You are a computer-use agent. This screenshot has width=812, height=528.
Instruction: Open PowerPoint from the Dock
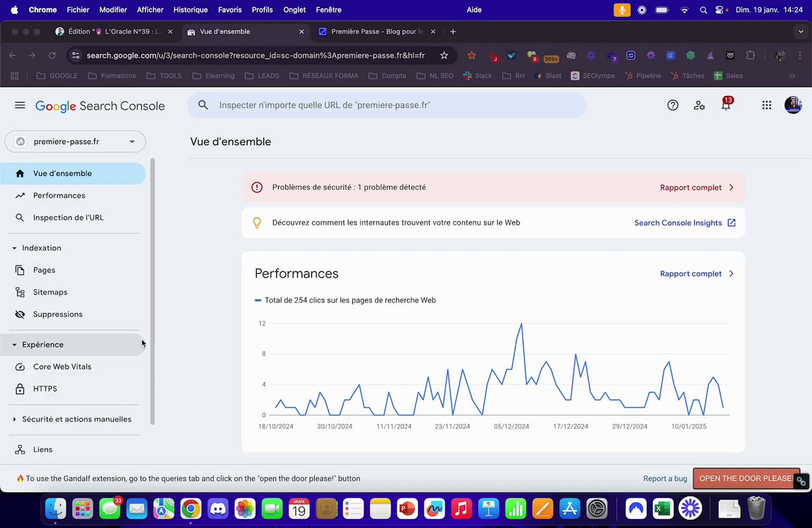coord(407,508)
